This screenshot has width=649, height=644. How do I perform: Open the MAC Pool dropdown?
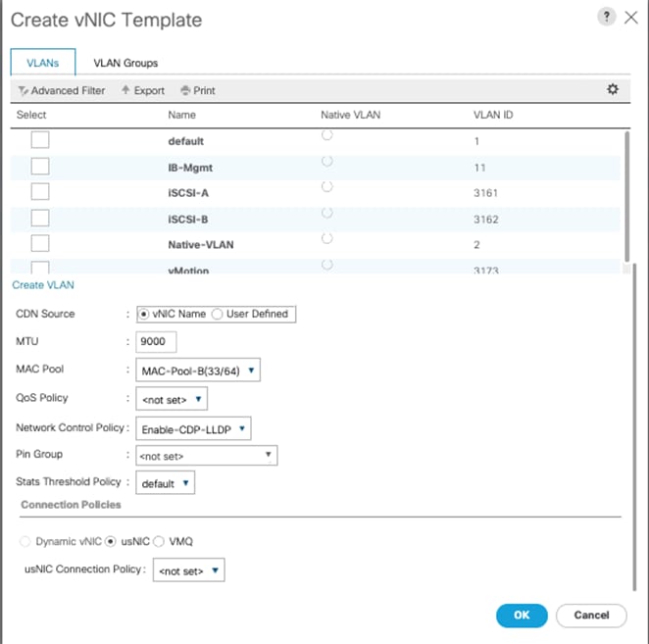click(198, 370)
